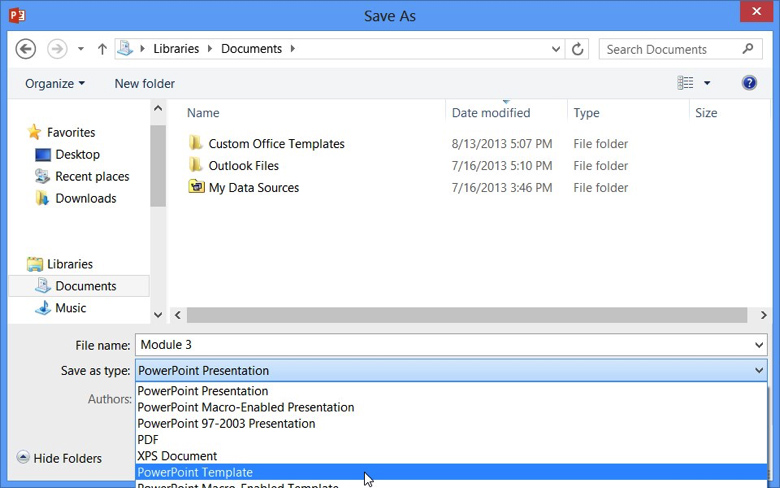Screen dimensions: 780x488
Task: Change view with the view icon
Action: (685, 83)
